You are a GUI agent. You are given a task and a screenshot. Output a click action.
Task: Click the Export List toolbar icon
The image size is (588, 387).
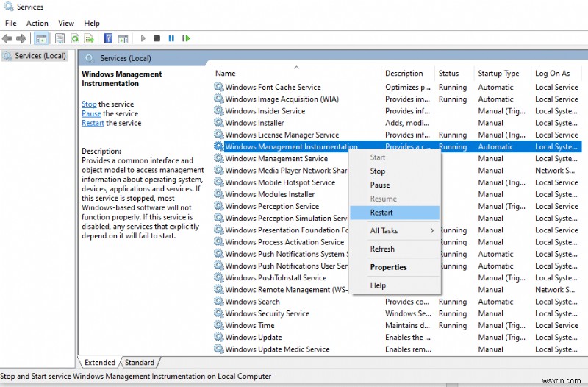click(x=89, y=38)
